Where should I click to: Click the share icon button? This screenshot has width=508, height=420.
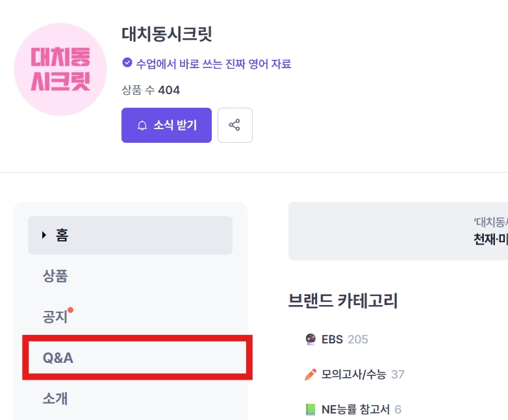pos(235,125)
